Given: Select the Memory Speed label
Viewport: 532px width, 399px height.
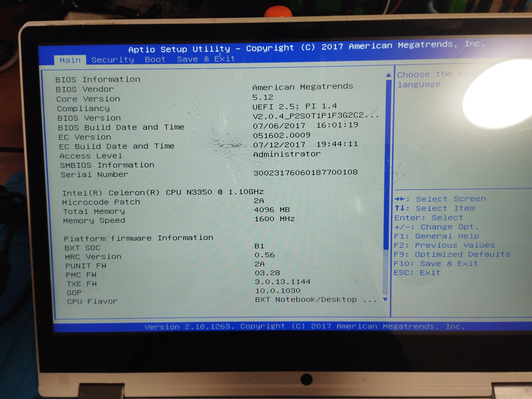Looking at the screenshot, I should coord(94,221).
